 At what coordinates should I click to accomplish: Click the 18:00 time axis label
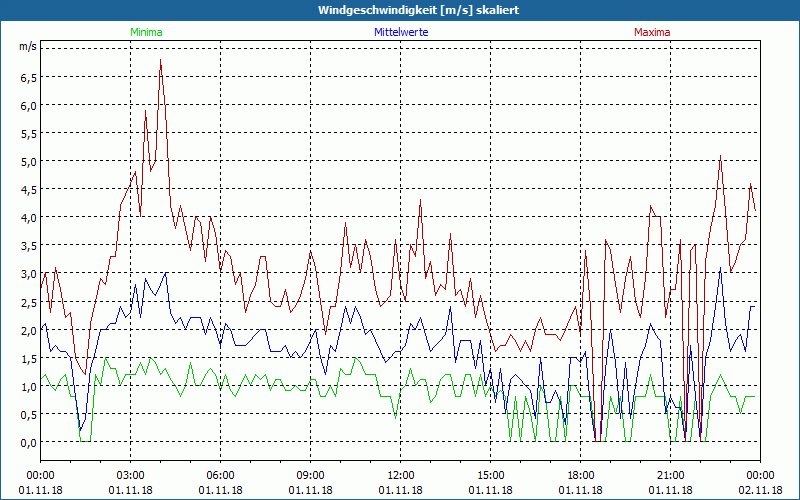[x=581, y=476]
